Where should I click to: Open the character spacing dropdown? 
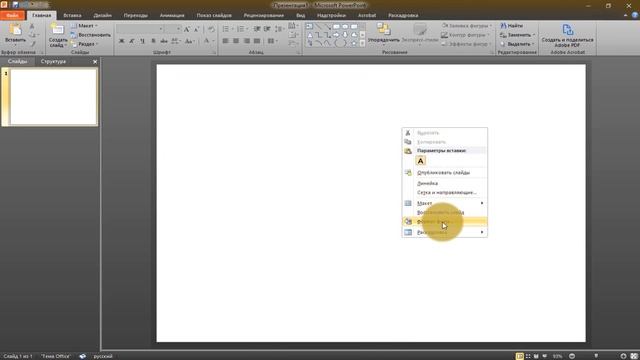pos(176,41)
